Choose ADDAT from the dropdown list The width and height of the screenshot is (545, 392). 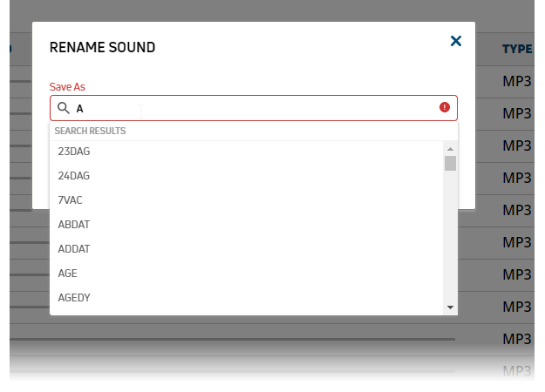74,249
